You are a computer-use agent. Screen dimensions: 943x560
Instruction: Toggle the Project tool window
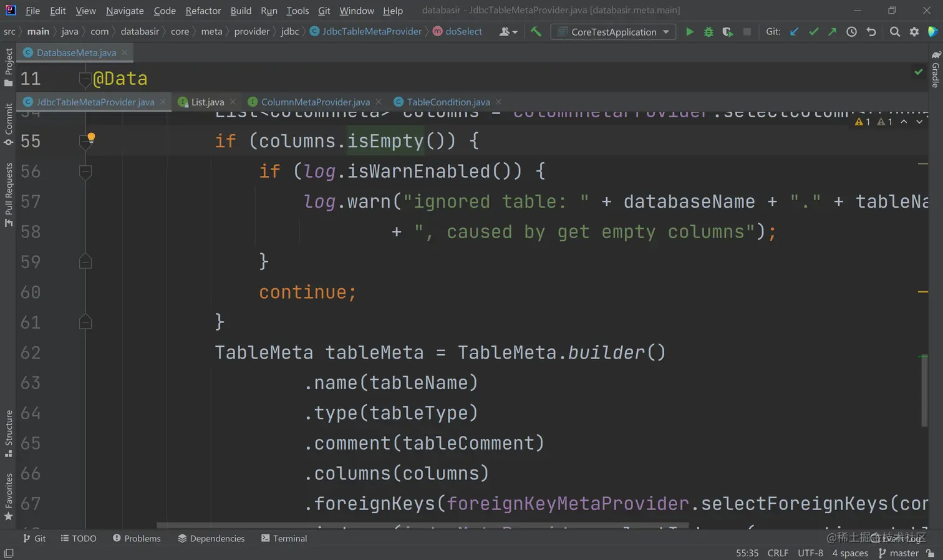[9, 67]
